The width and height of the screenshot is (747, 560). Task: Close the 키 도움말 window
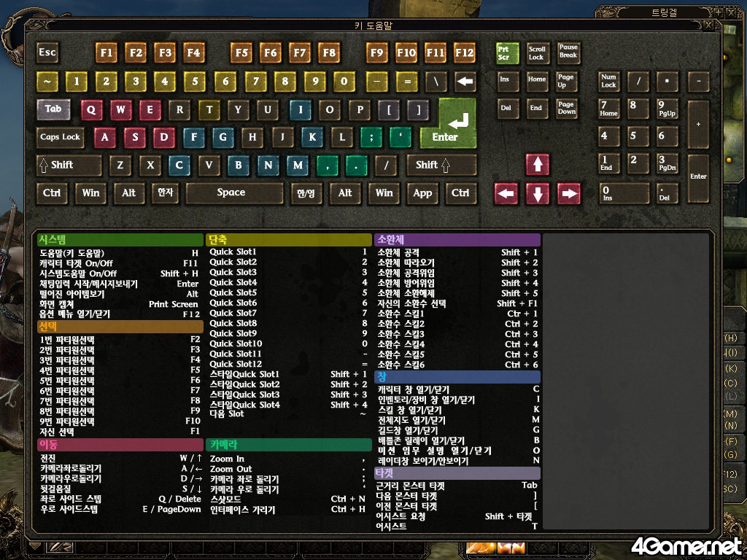[x=709, y=26]
